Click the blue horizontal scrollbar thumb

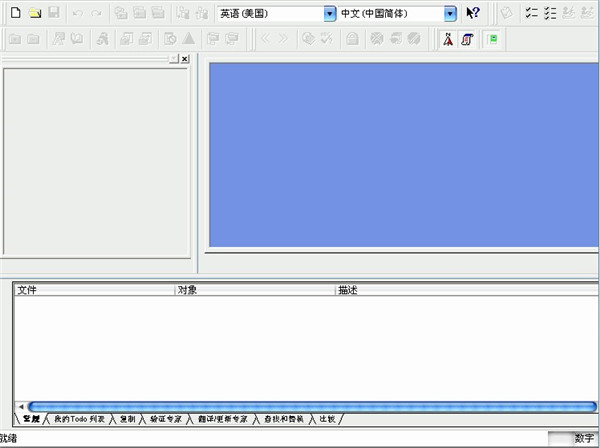[313, 406]
